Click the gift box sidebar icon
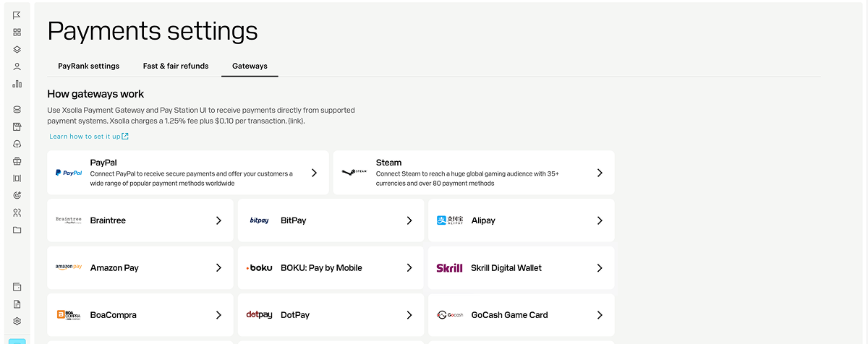 coord(17,161)
